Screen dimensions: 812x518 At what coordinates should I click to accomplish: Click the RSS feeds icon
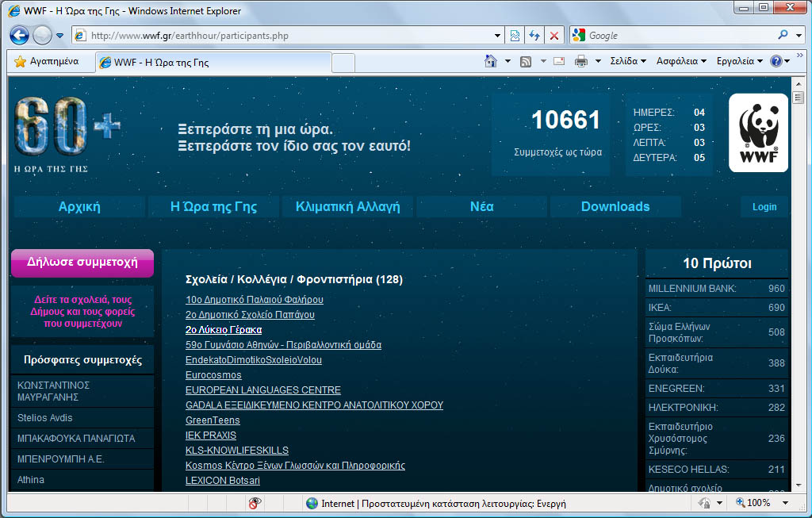click(526, 62)
